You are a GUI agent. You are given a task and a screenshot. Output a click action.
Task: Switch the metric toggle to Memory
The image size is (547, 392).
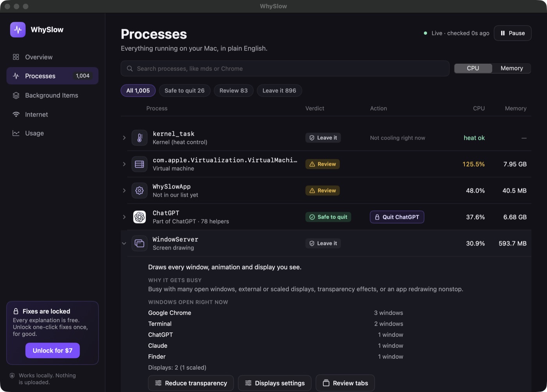511,68
